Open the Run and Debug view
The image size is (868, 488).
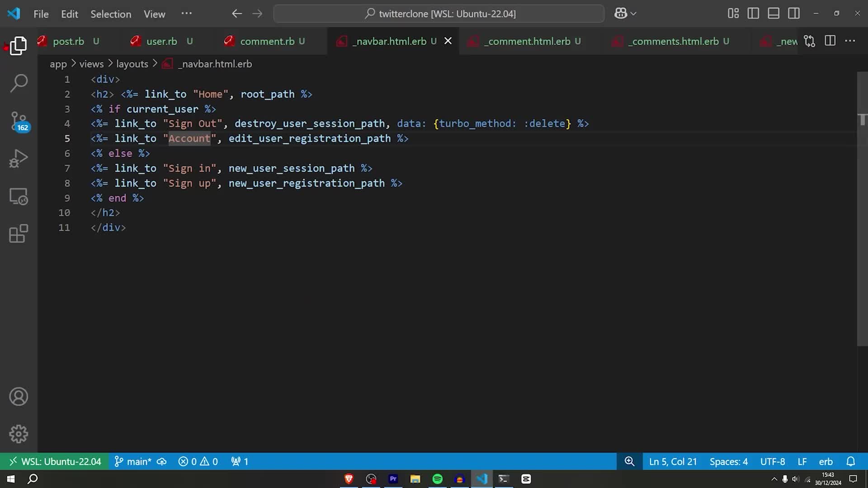tap(19, 158)
